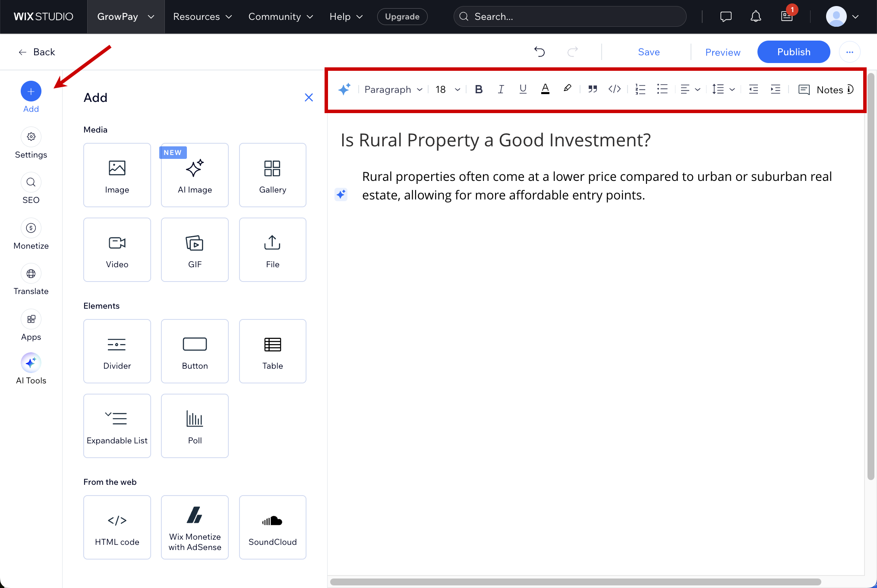
Task: Open AI Tools in left sidebar
Action: pyautogui.click(x=31, y=368)
